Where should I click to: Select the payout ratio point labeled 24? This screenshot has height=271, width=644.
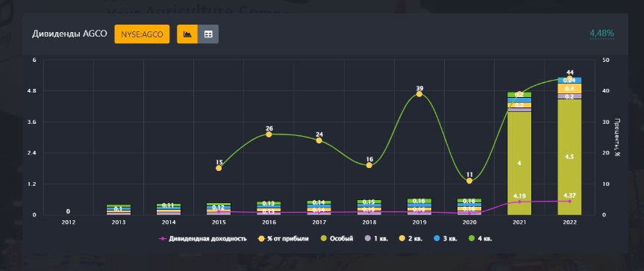tap(319, 140)
